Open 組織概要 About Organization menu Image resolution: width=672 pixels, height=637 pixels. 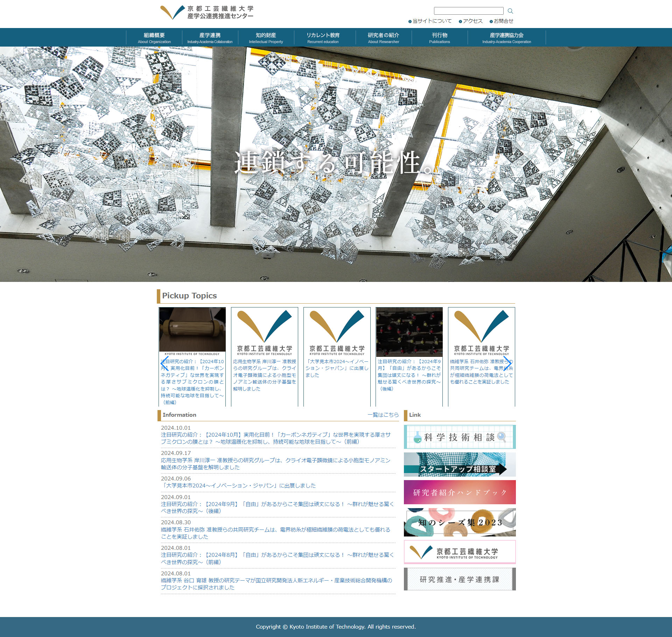pos(154,37)
